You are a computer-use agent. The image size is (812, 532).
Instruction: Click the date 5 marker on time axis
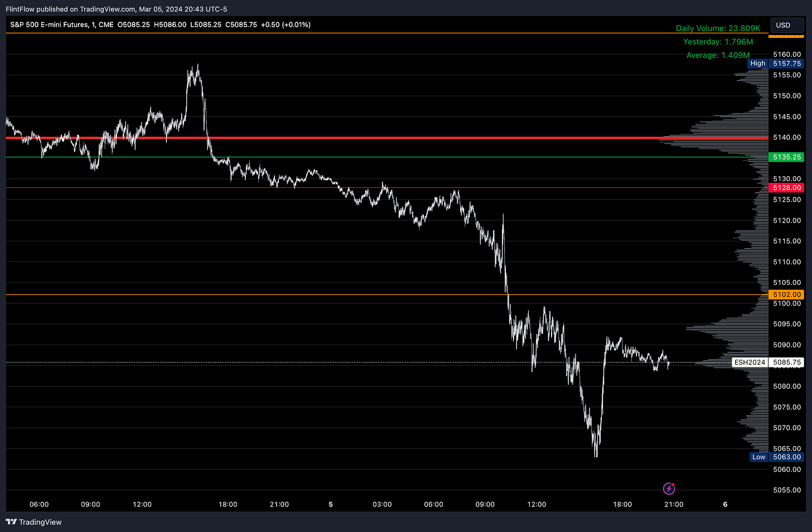331,504
